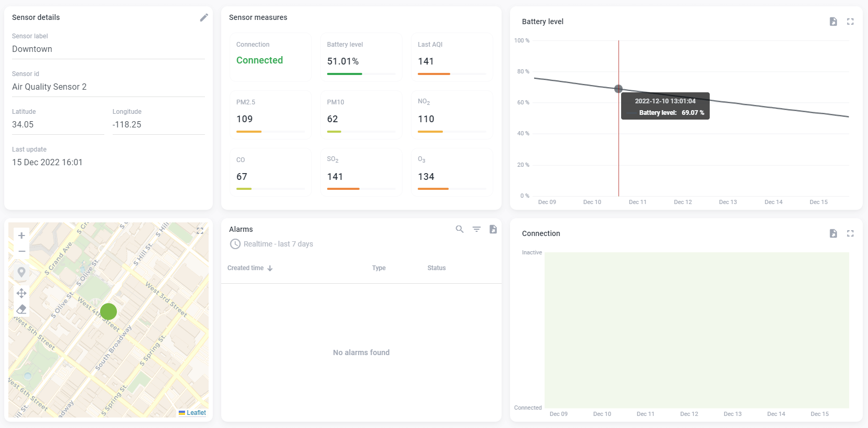The height and width of the screenshot is (428, 868).
Task: Open the Alarms filter options
Action: coord(476,229)
